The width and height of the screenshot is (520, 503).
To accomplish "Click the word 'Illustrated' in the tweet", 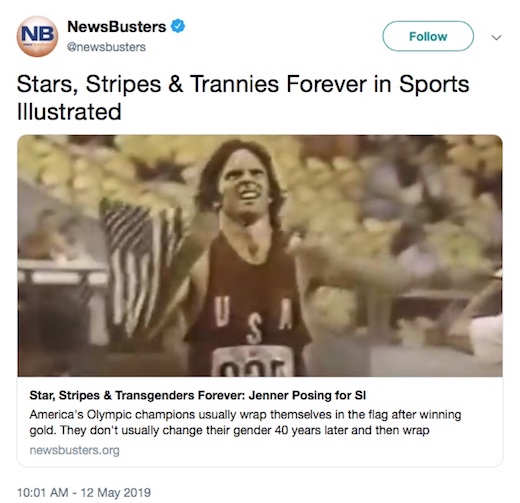I will [69, 112].
